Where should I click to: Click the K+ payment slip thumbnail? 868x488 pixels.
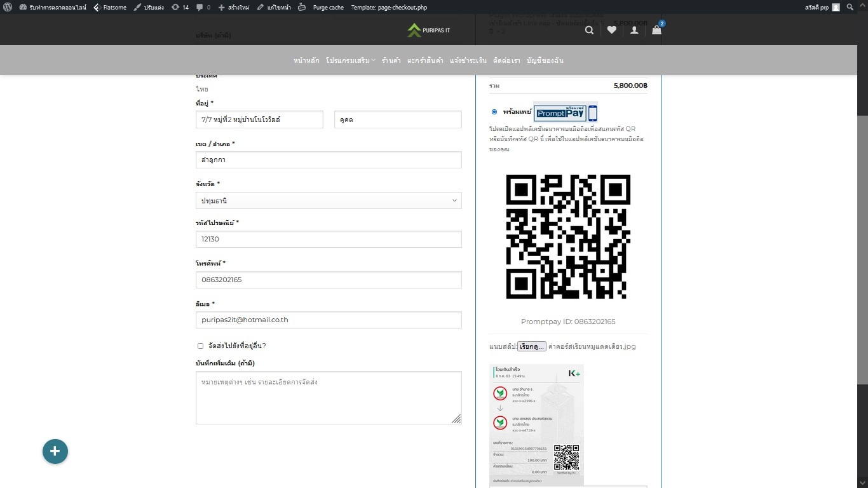[536, 424]
